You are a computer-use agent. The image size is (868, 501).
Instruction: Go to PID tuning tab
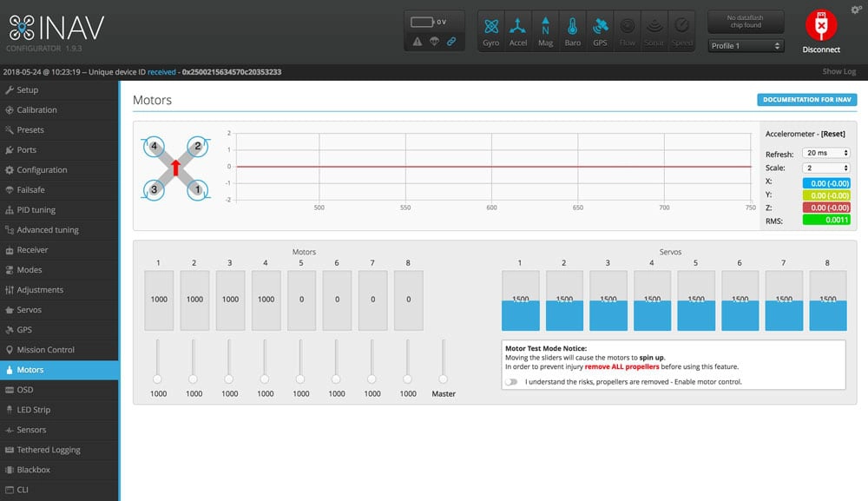(59, 210)
